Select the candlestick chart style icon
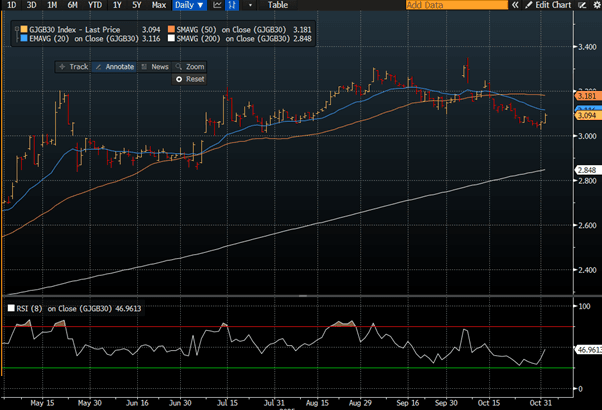 click(232, 6)
